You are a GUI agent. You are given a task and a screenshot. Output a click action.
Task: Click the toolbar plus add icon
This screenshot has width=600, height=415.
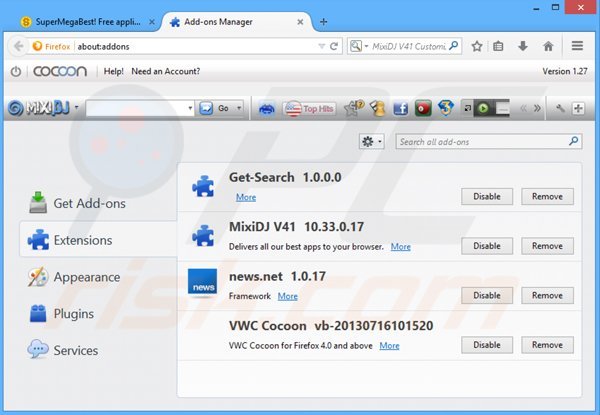pyautogui.click(x=578, y=109)
